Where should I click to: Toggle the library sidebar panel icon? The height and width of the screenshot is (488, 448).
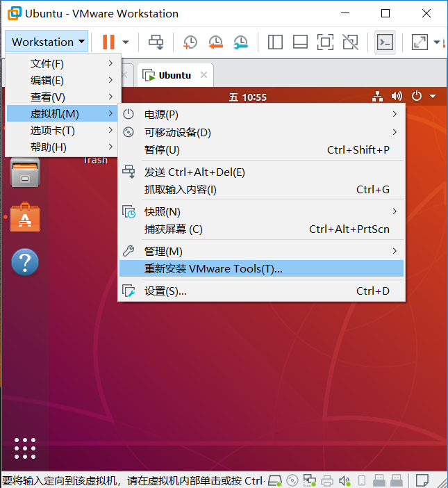[275, 42]
